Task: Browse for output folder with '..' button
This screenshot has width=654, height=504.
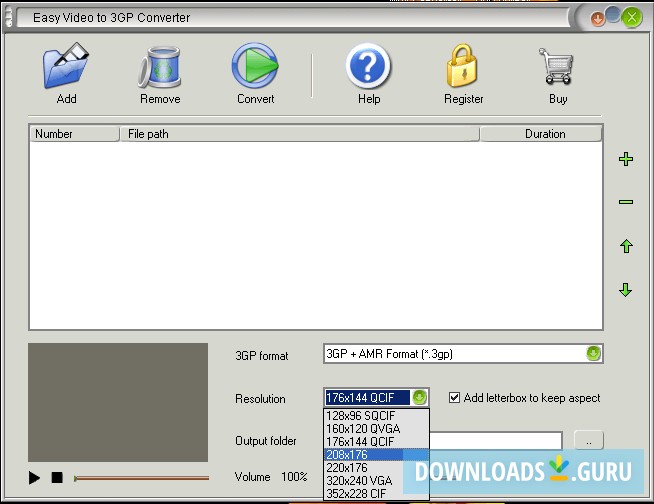Action: 589,440
